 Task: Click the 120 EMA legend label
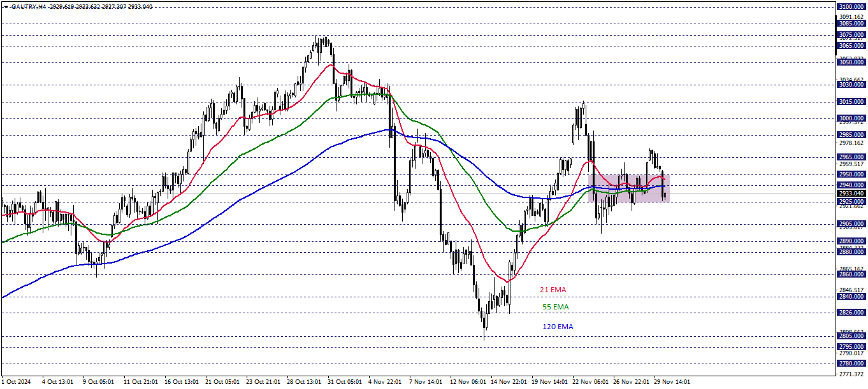tap(558, 327)
